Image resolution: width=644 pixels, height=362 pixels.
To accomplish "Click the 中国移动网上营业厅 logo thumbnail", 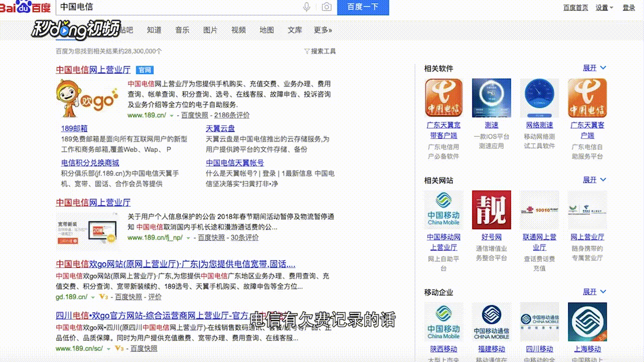I will [x=443, y=210].
